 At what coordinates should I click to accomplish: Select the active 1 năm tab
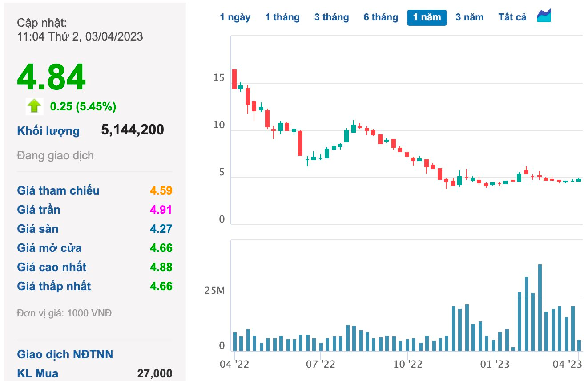point(427,17)
